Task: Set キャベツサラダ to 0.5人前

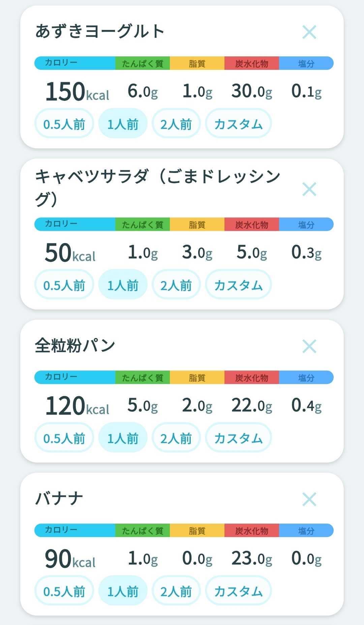Action: (x=64, y=285)
